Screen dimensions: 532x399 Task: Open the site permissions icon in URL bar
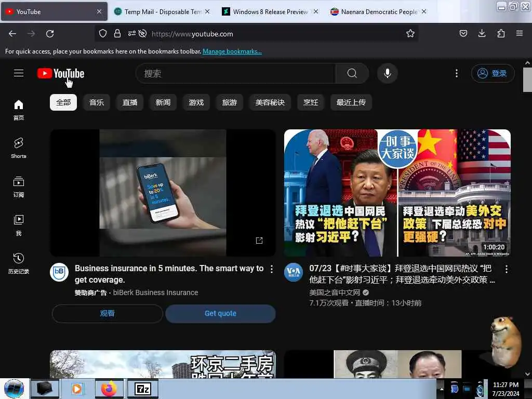pos(131,34)
